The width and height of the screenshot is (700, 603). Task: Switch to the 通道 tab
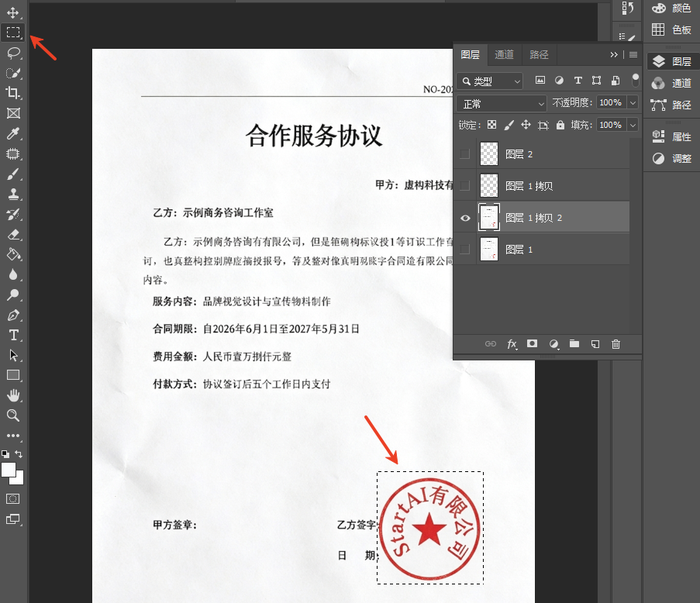[x=504, y=54]
